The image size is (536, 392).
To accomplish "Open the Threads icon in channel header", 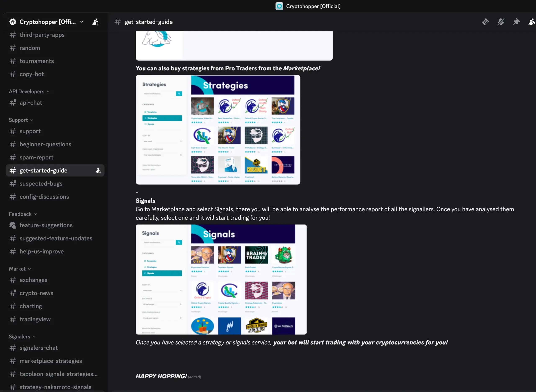I will (x=485, y=22).
